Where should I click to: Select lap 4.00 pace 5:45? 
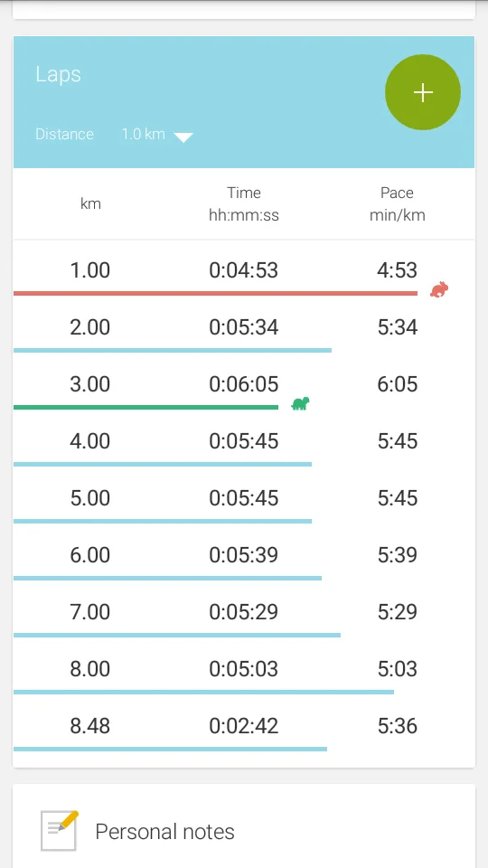pos(398,441)
